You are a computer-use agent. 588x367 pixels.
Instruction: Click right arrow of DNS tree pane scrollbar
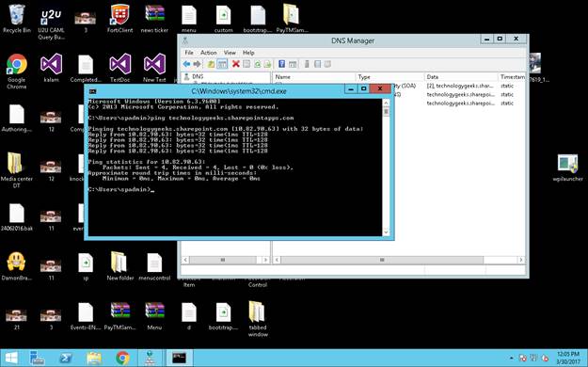[265, 260]
